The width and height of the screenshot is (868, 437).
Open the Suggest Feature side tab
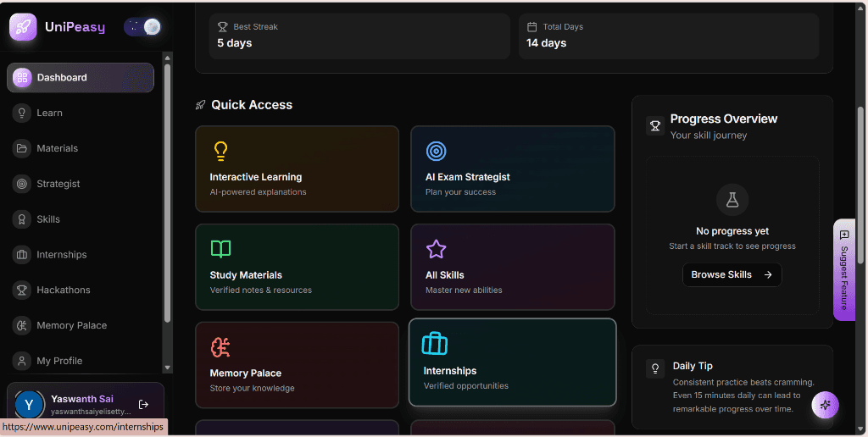coord(844,270)
